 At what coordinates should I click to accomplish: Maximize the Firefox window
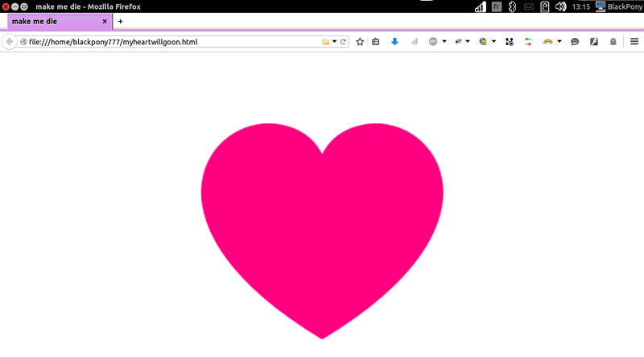tap(24, 6)
